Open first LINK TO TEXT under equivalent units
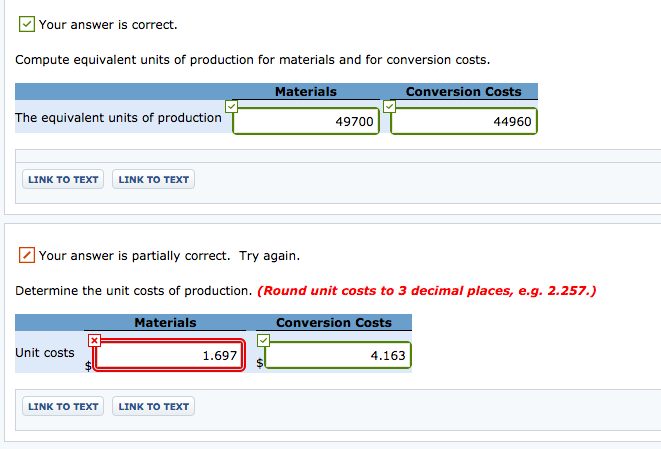This screenshot has height=449, width=661. 63,180
